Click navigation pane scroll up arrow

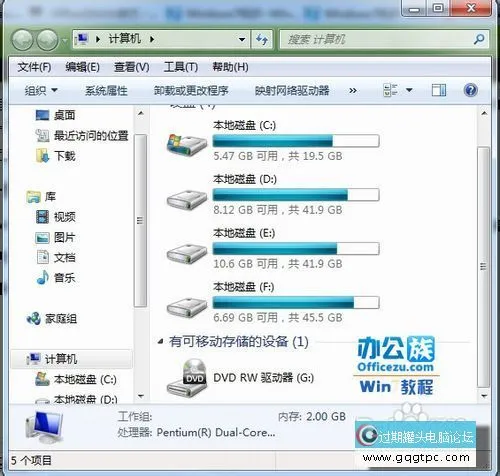tap(141, 114)
